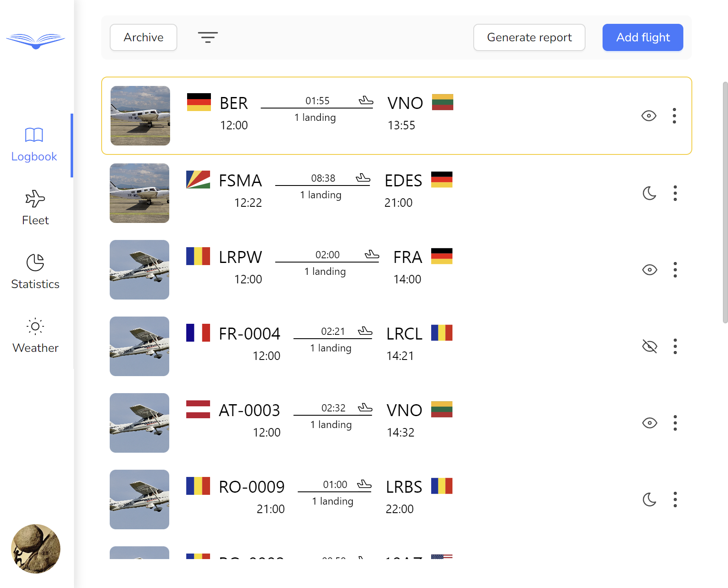Click the Seychelles flag beside FSMA
Screen dimensions: 728x588
[198, 180]
